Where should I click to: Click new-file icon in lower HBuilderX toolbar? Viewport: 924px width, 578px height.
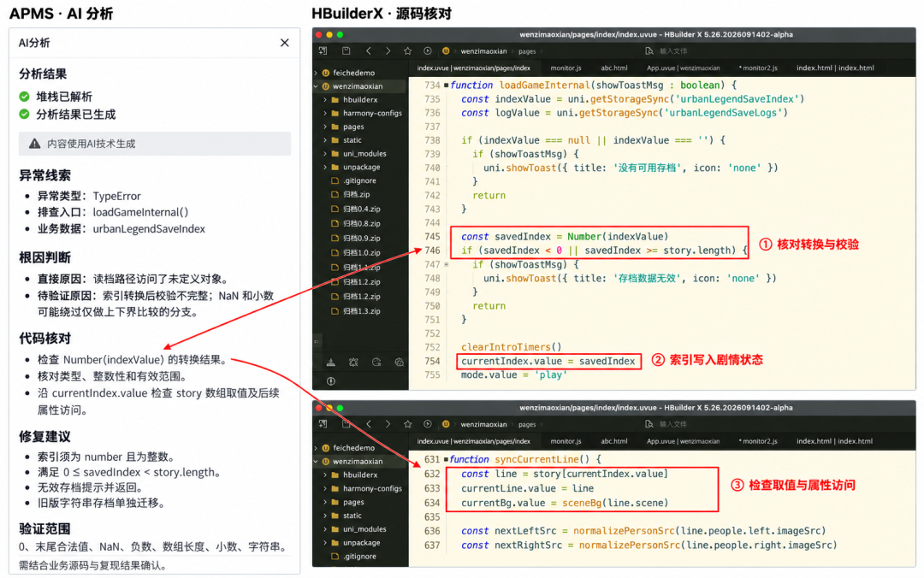(x=323, y=423)
